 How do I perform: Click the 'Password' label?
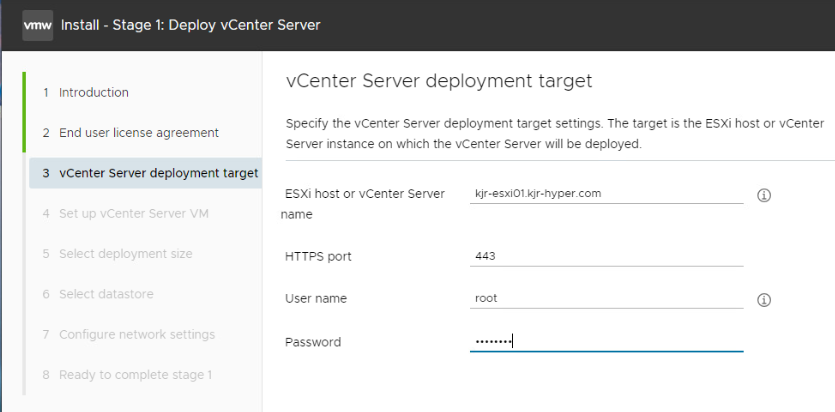pyautogui.click(x=313, y=342)
